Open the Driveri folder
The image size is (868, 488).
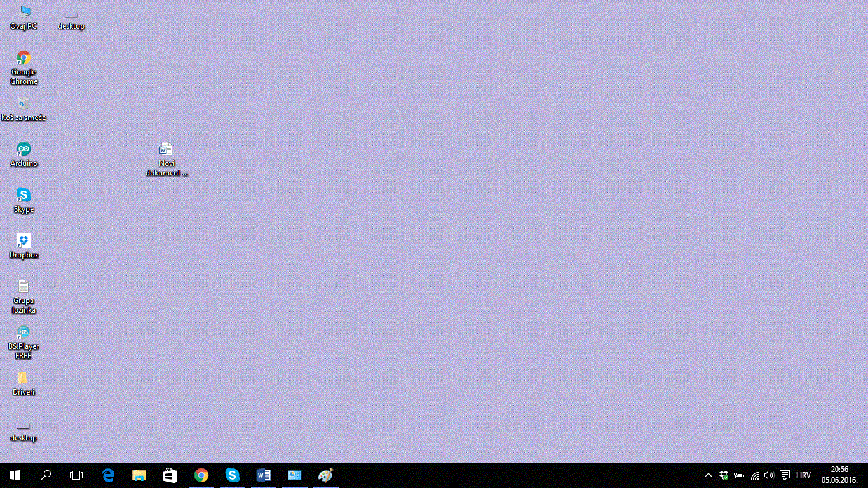[x=24, y=380]
